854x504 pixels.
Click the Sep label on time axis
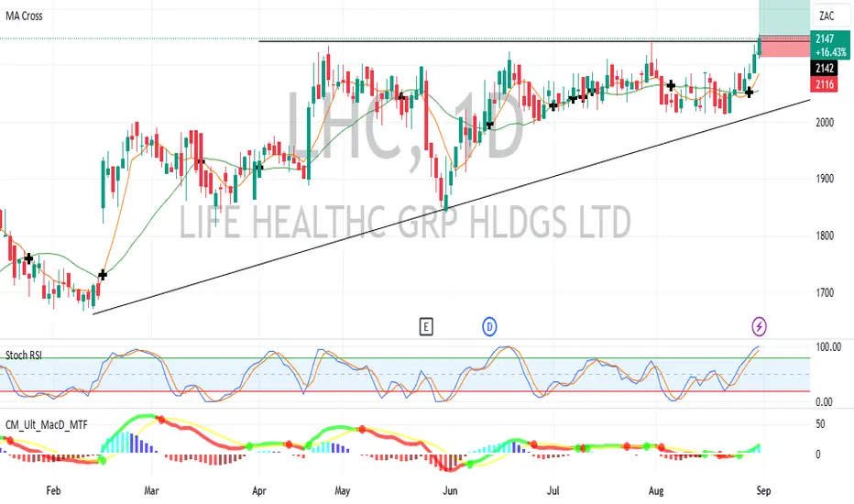point(763,491)
